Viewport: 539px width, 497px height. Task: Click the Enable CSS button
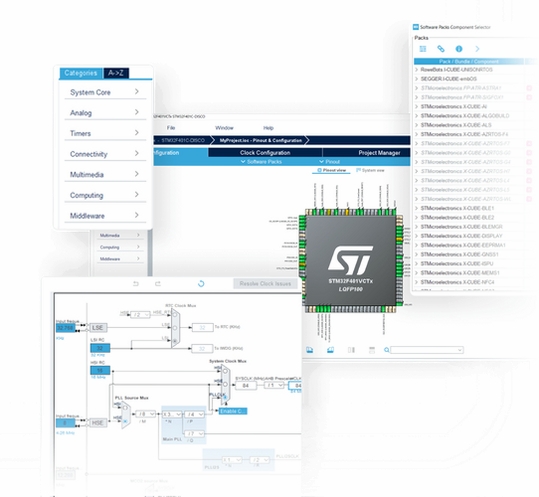(x=233, y=411)
